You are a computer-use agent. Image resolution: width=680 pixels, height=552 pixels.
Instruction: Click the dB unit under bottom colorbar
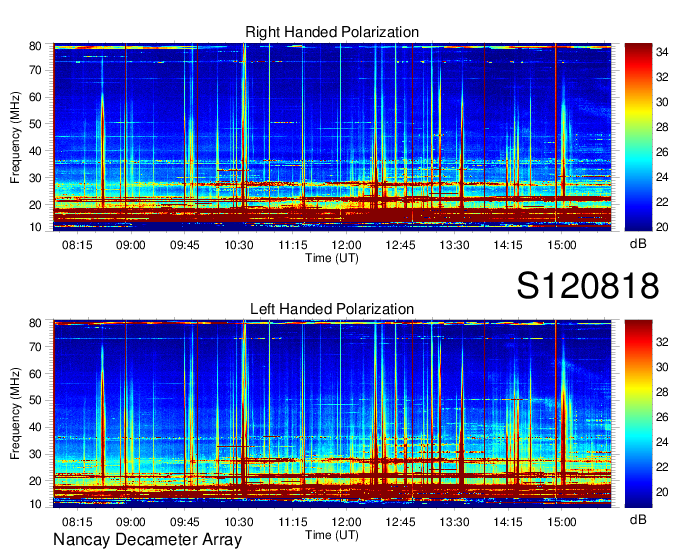[x=638, y=519]
